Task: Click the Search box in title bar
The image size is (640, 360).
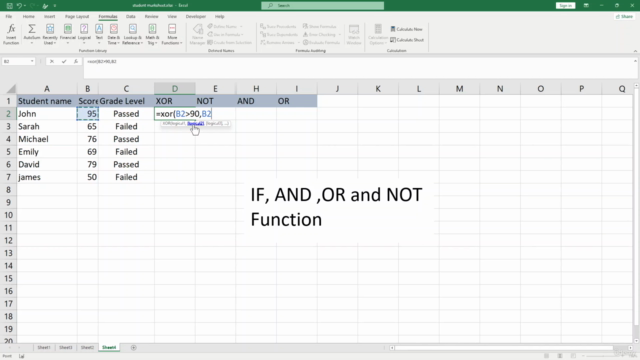Action: point(322,6)
